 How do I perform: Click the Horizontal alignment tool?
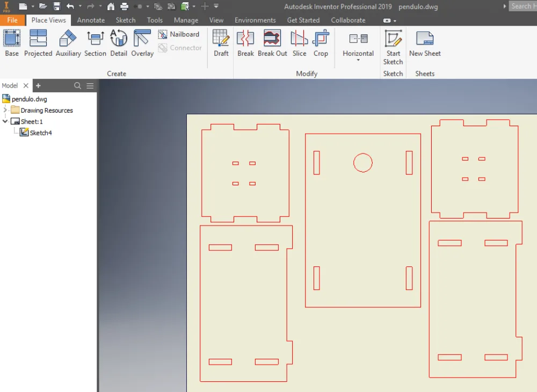(358, 43)
